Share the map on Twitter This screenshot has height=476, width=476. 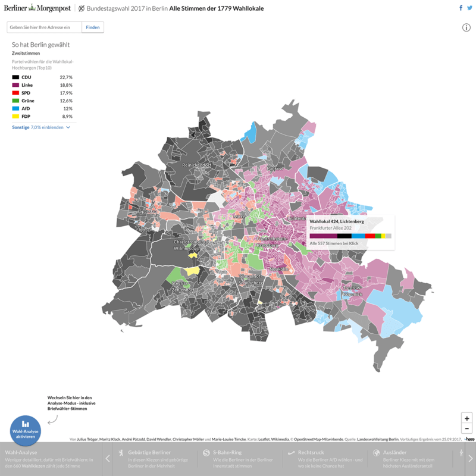(469, 8)
